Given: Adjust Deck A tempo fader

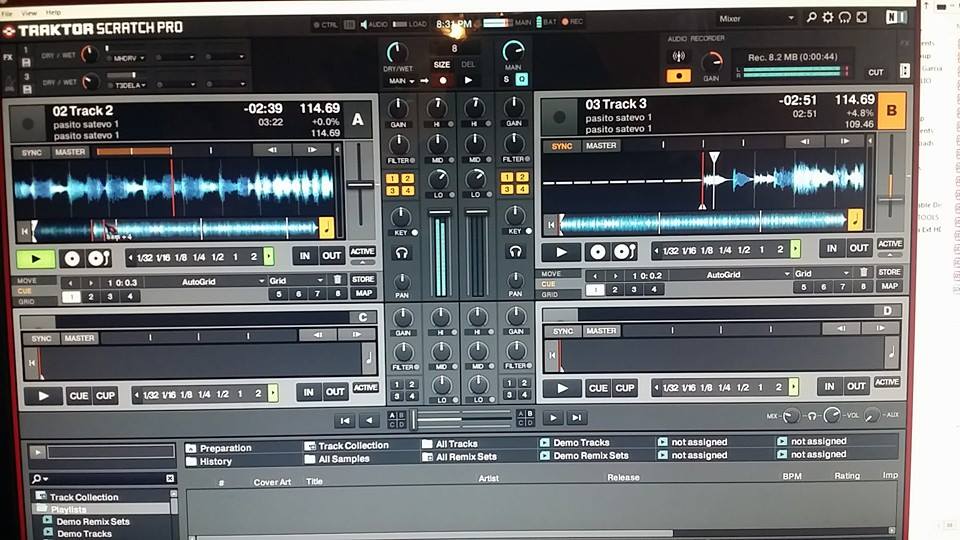Looking at the screenshot, I should pyautogui.click(x=360, y=184).
